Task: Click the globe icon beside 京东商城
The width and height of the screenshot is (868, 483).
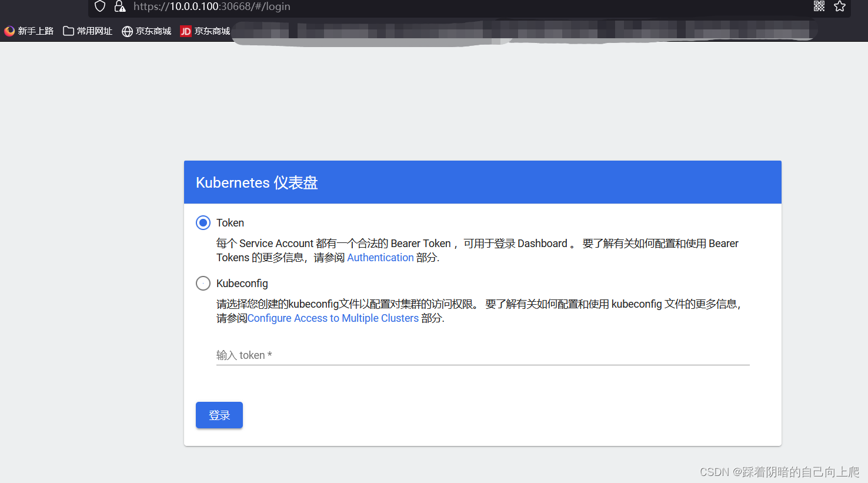Action: point(127,31)
